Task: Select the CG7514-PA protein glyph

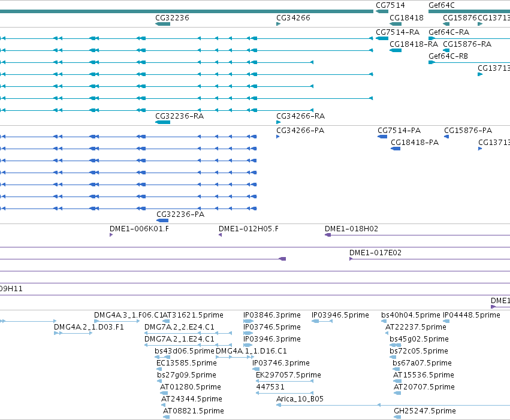Action: point(382,137)
